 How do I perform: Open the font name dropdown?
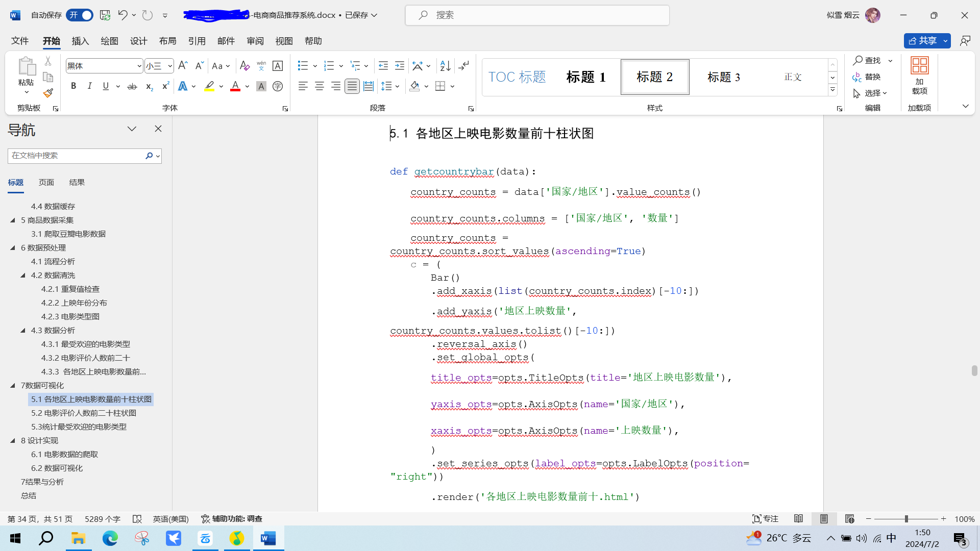139,66
